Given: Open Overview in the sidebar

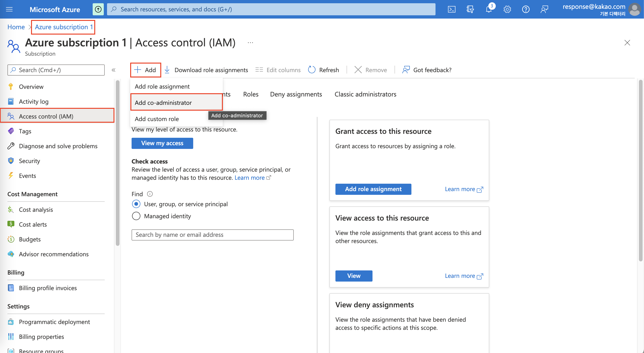Looking at the screenshot, I should coord(57,87).
